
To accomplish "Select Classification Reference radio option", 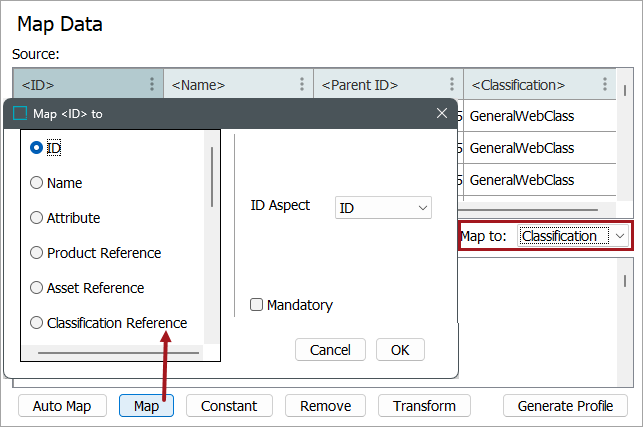I will point(36,323).
